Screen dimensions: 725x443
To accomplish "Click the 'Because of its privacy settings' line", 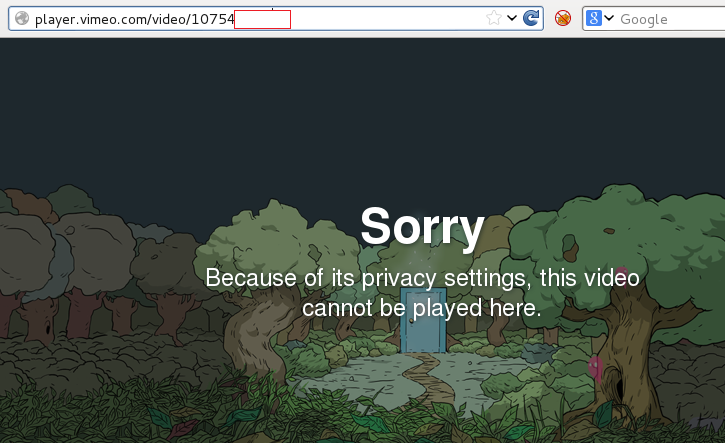I will click(x=422, y=279).
